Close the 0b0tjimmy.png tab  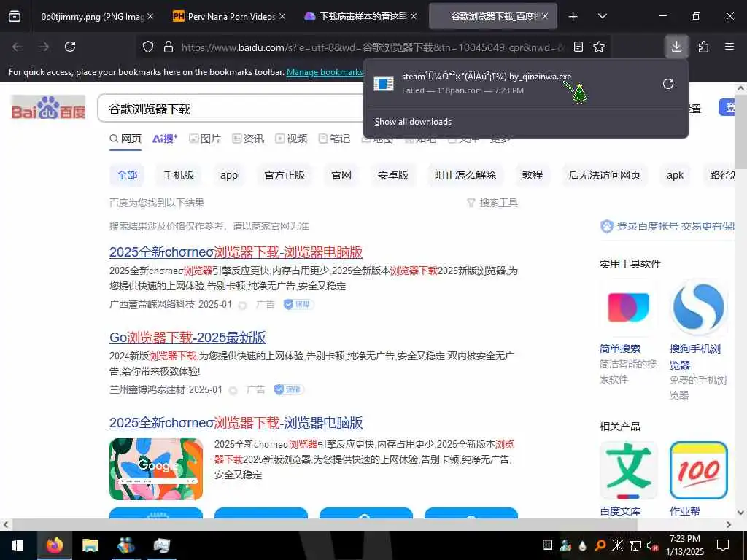(x=150, y=16)
